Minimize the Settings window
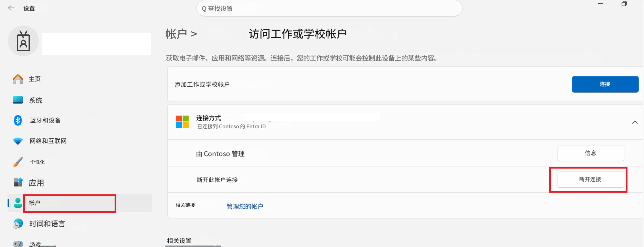The image size is (644, 247). click(x=601, y=4)
